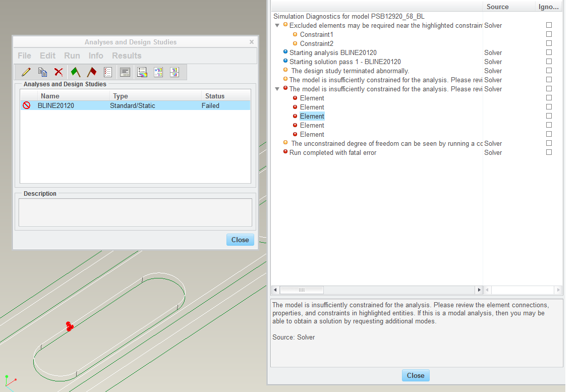Click the results template icon with radio dots
Viewport: 581px width, 392px height.
pos(158,72)
